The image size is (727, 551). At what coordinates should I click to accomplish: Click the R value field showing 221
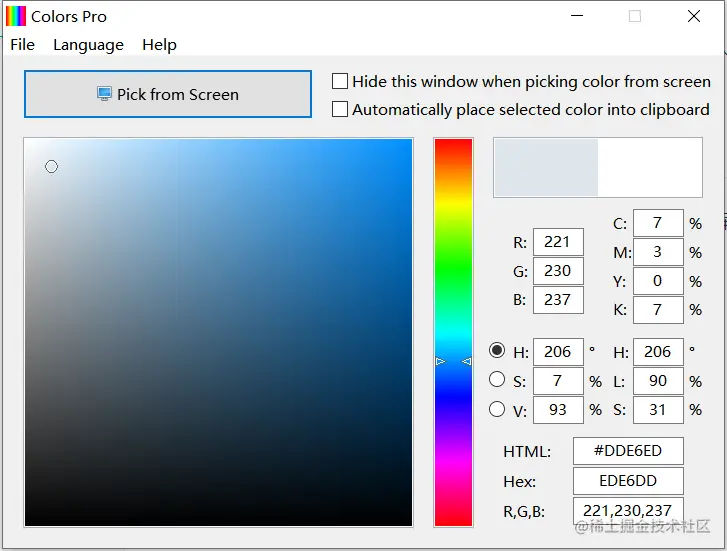[x=558, y=242]
